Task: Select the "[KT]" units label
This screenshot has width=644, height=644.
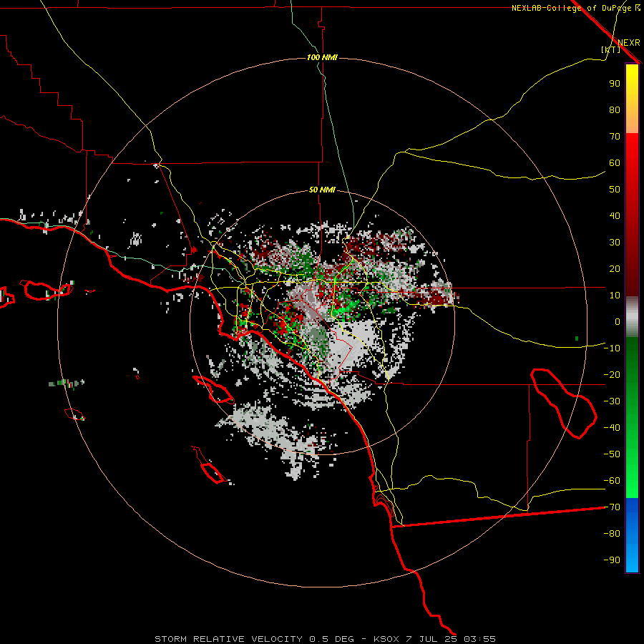Action: (610, 49)
